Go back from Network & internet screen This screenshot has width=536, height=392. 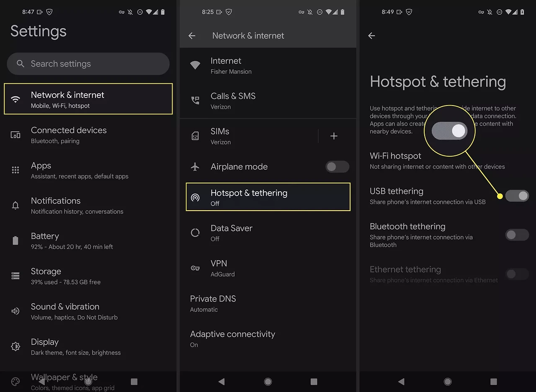pyautogui.click(x=192, y=36)
